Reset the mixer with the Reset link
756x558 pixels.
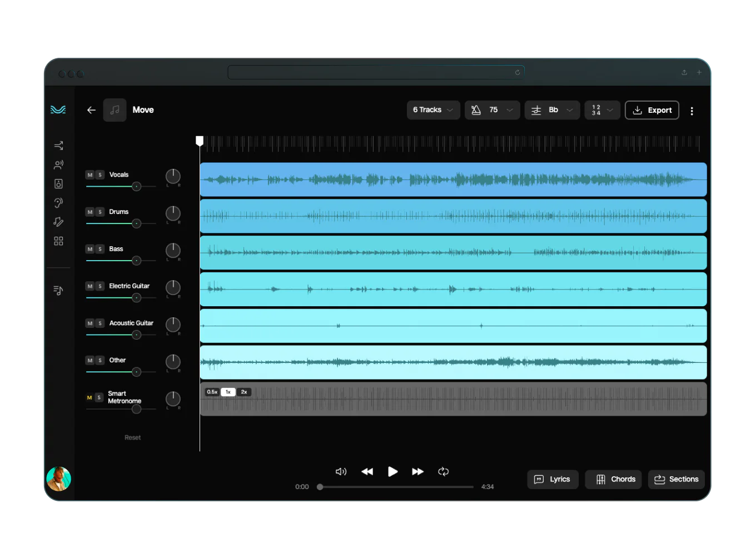coord(132,437)
